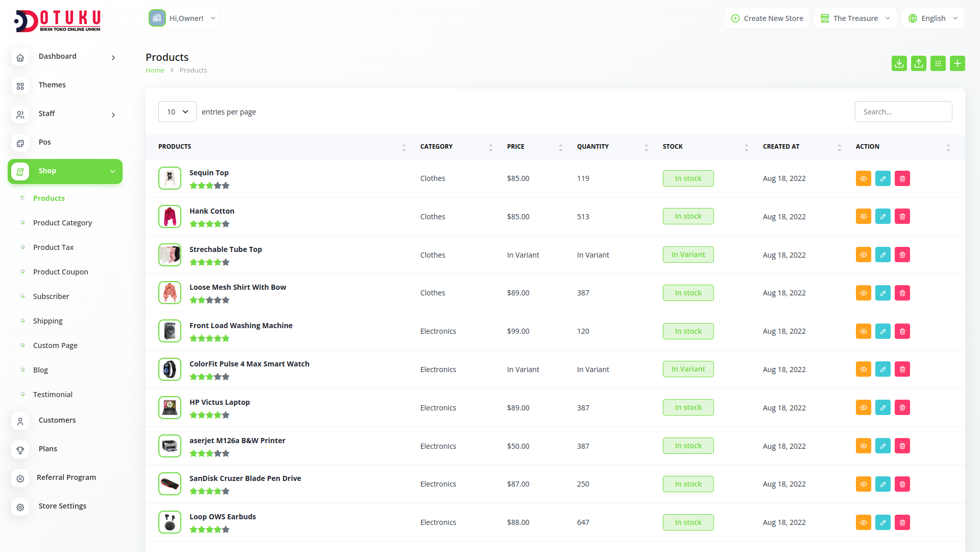Open Product Coupon in sidebar
Image resolution: width=980 pixels, height=552 pixels.
tap(60, 272)
